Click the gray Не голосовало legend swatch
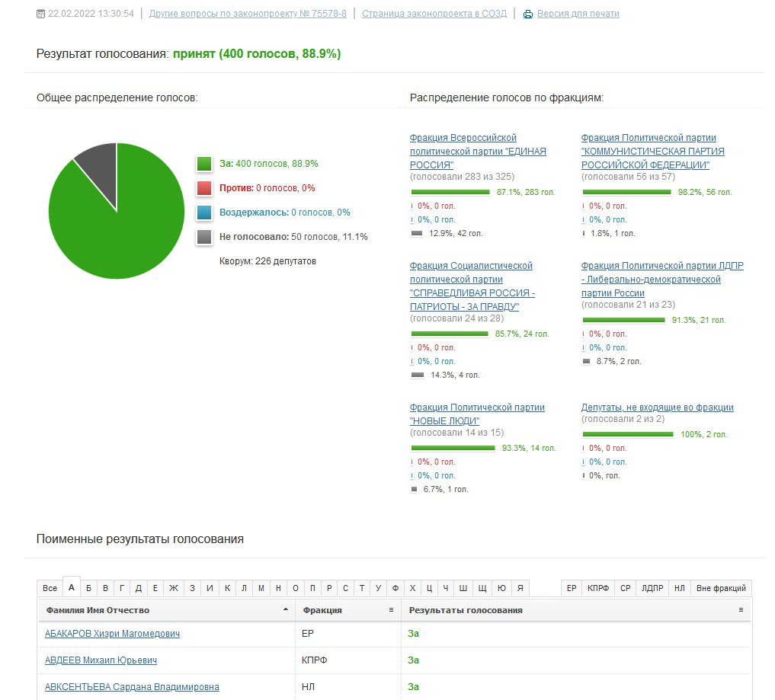Viewport: 775px width, 700px height. [204, 237]
